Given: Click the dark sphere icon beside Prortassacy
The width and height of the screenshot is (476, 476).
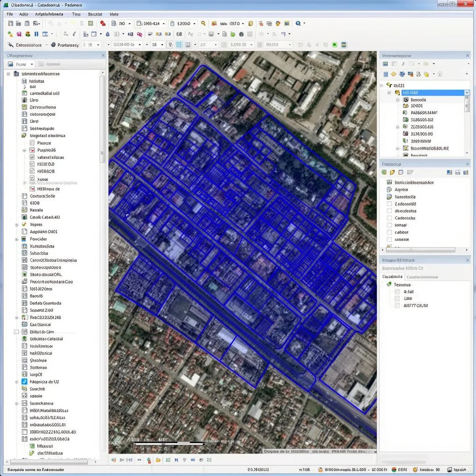Looking at the screenshot, I should click(53, 45).
